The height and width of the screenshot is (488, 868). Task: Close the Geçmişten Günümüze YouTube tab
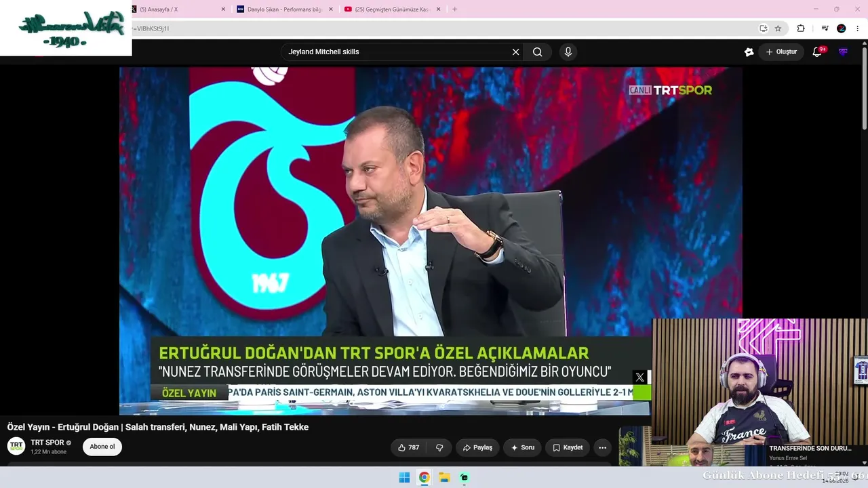click(x=438, y=9)
